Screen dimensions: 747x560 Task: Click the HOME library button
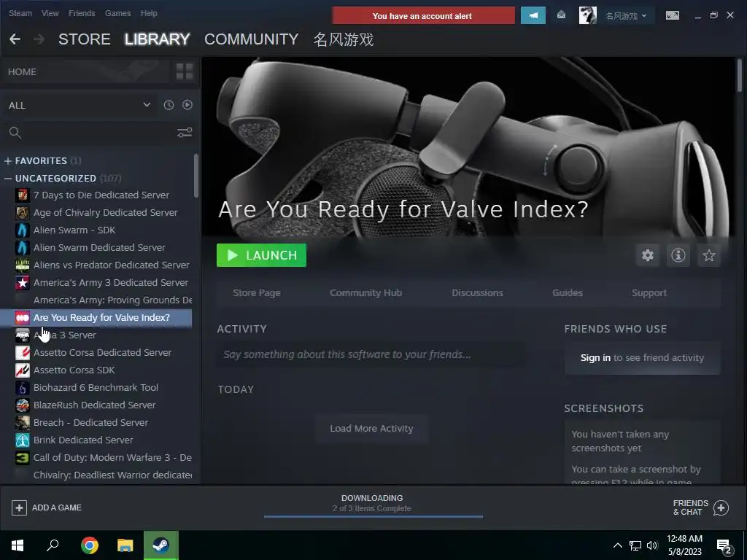[88, 72]
